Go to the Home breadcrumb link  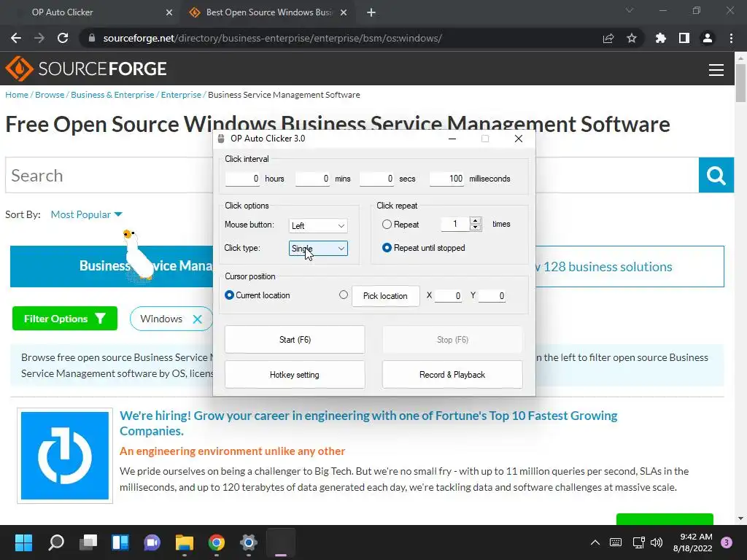[x=17, y=95]
